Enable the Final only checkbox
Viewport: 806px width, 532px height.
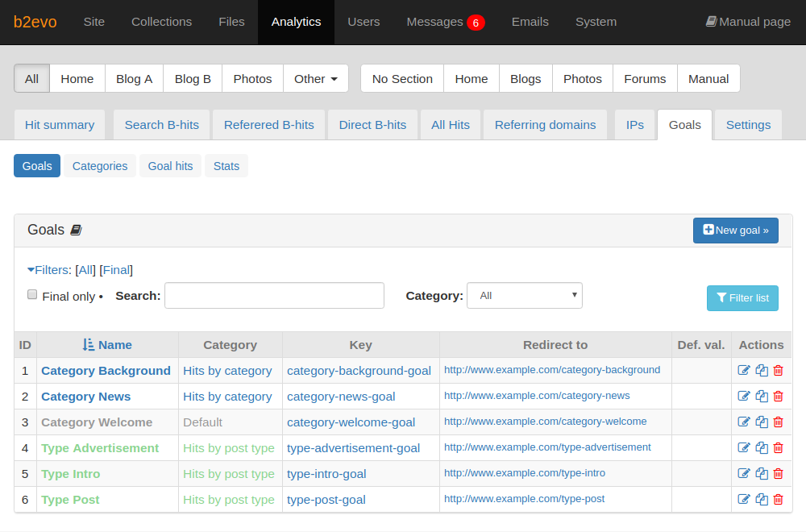pyautogui.click(x=32, y=294)
